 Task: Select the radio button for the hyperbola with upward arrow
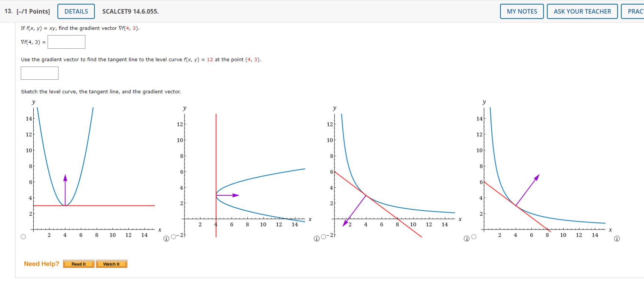pos(474,236)
